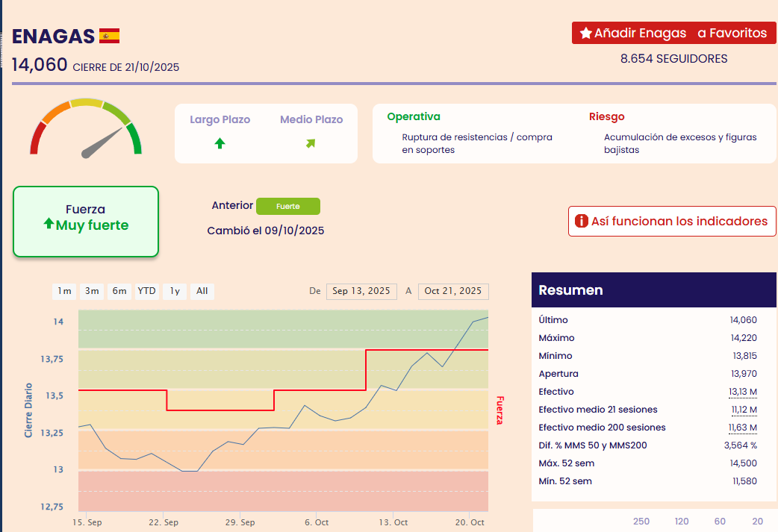Click Efectivo medio 200 sesiones value 11,63 M
Image resolution: width=778 pixels, height=532 pixels.
[x=742, y=428]
